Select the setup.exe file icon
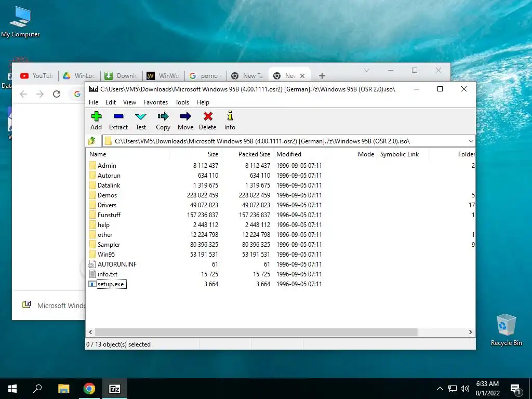This screenshot has height=399, width=532. [92, 284]
